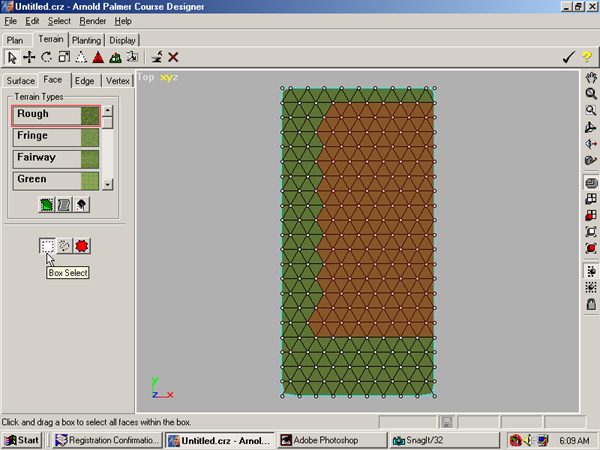The image size is (600, 450).
Task: Enable lasso freehand select mode
Action: coord(64,246)
